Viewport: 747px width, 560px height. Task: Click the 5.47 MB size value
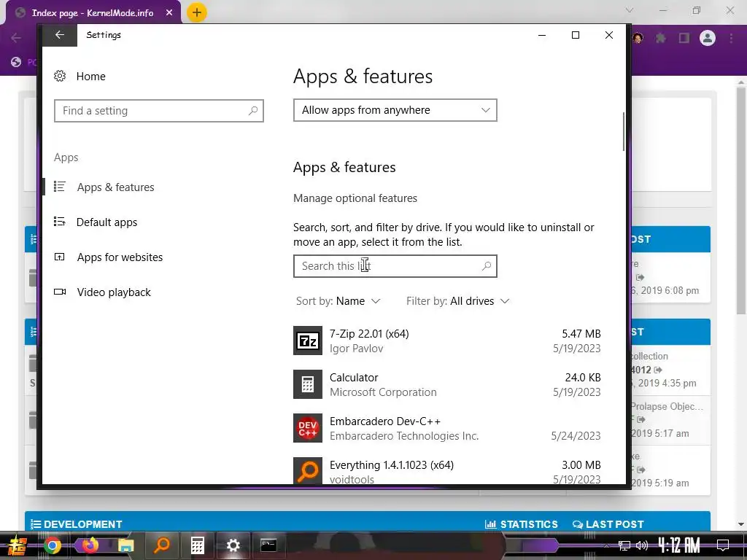tap(581, 334)
